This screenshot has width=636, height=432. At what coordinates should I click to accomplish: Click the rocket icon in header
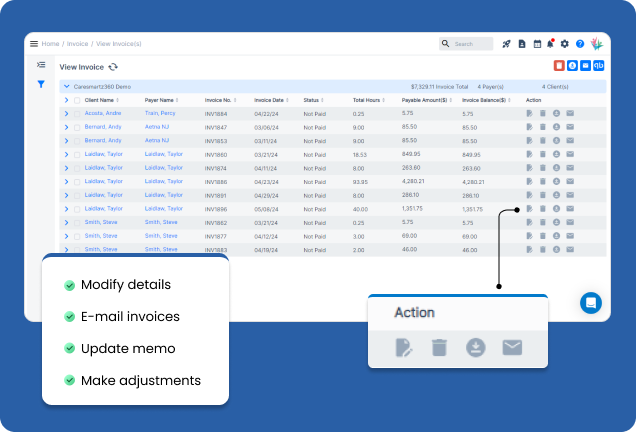pos(507,44)
